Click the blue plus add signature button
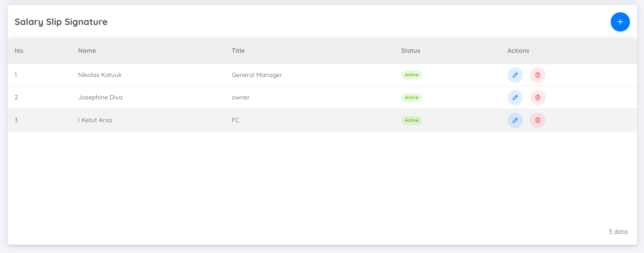 620,22
